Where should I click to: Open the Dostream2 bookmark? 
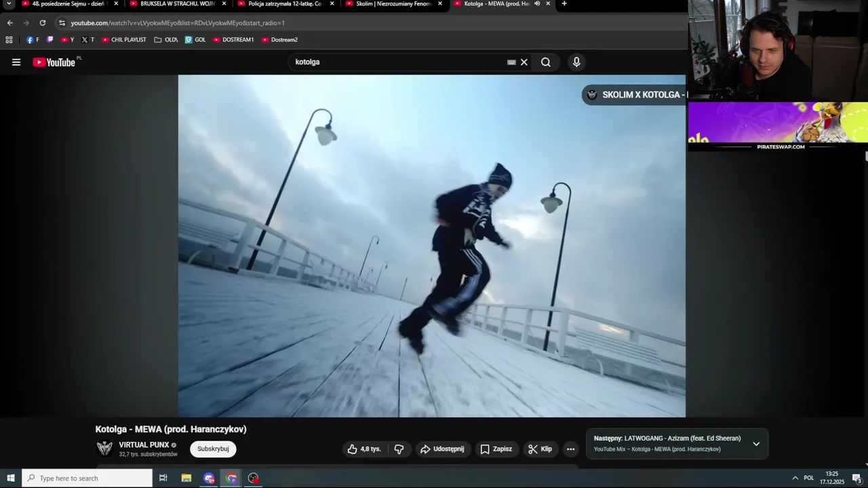279,39
